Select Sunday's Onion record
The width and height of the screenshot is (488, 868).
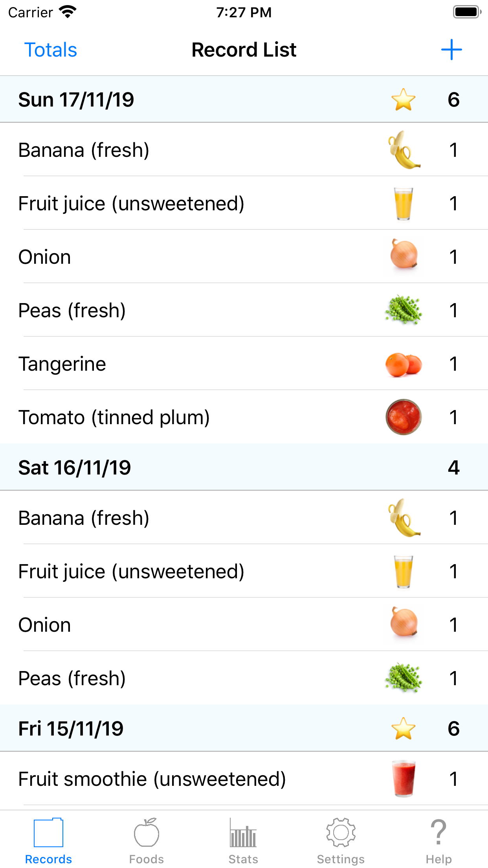244,257
